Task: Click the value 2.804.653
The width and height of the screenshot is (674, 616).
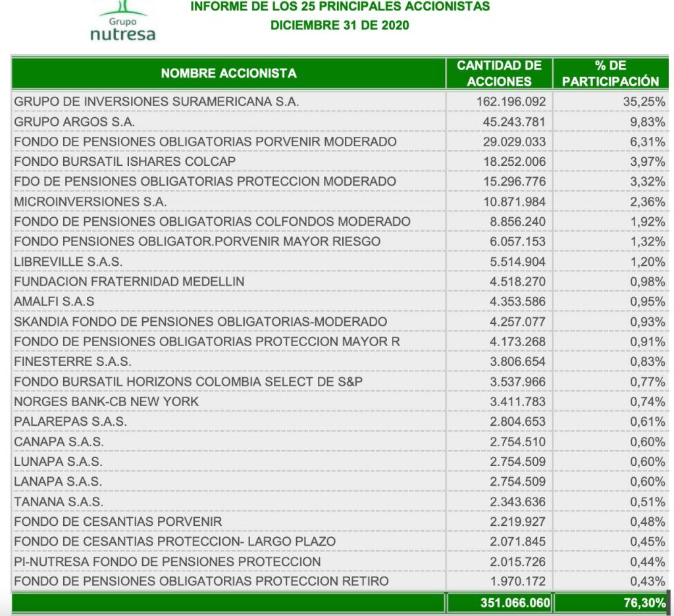Action: (517, 422)
